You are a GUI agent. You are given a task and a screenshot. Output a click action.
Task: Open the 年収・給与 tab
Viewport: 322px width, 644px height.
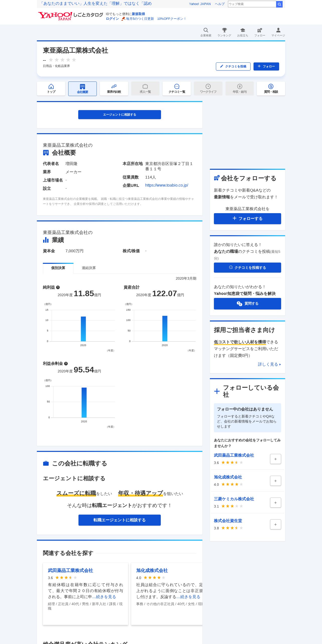coord(239,89)
